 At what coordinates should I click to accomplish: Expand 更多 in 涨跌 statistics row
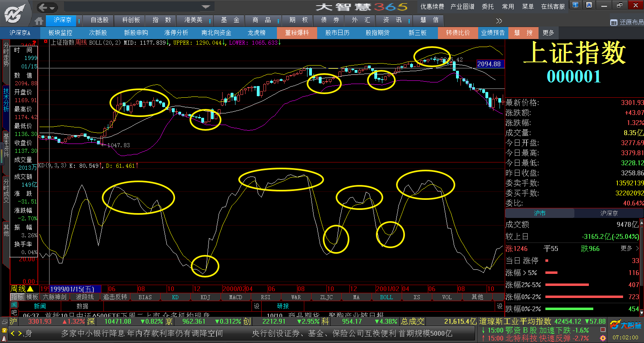(x=630, y=248)
